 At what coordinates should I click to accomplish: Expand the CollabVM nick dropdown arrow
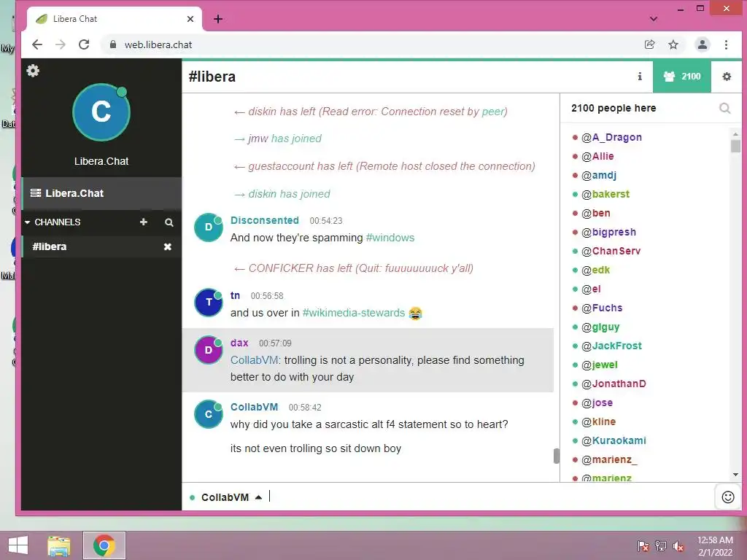click(258, 497)
